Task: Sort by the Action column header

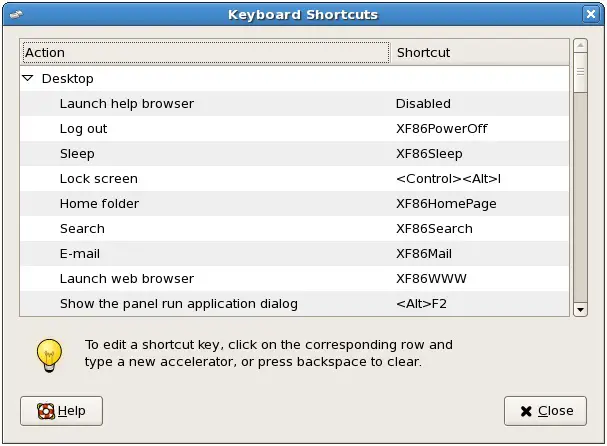Action: (204, 52)
